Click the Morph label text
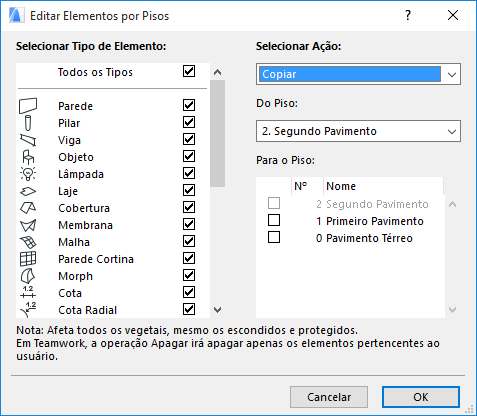 (75, 276)
